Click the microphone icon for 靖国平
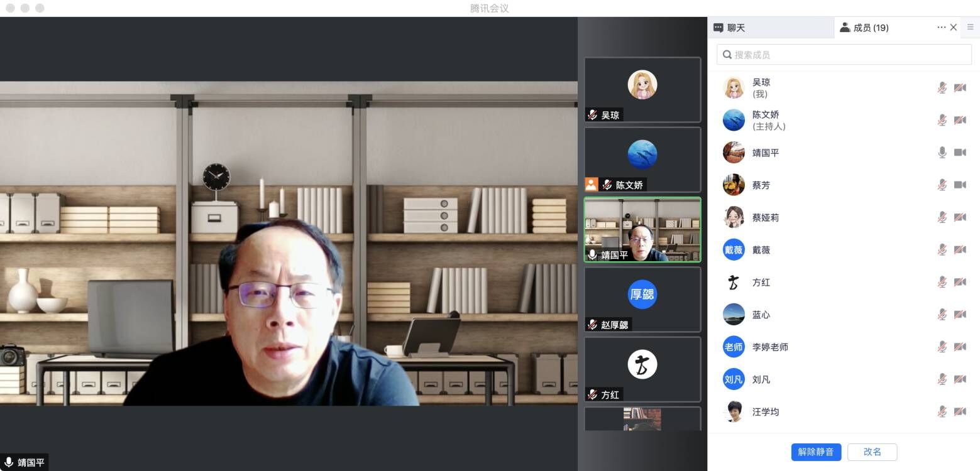The width and height of the screenshot is (980, 471). click(942, 153)
